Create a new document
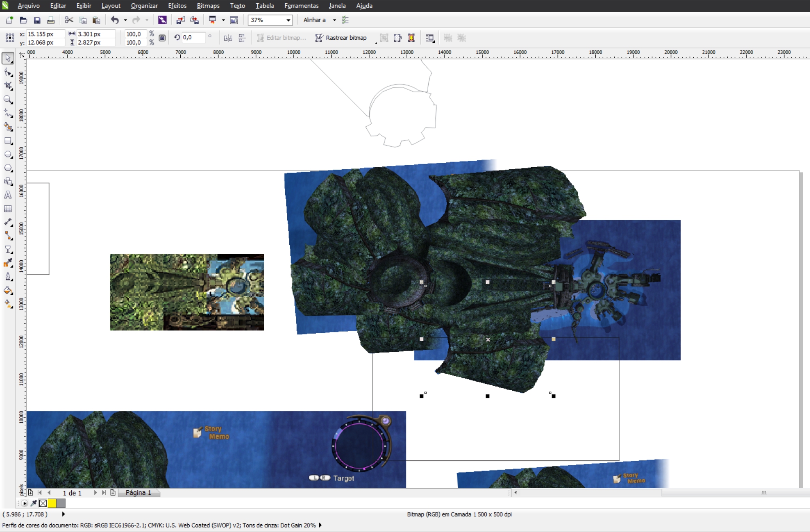This screenshot has width=810, height=532. [x=9, y=20]
